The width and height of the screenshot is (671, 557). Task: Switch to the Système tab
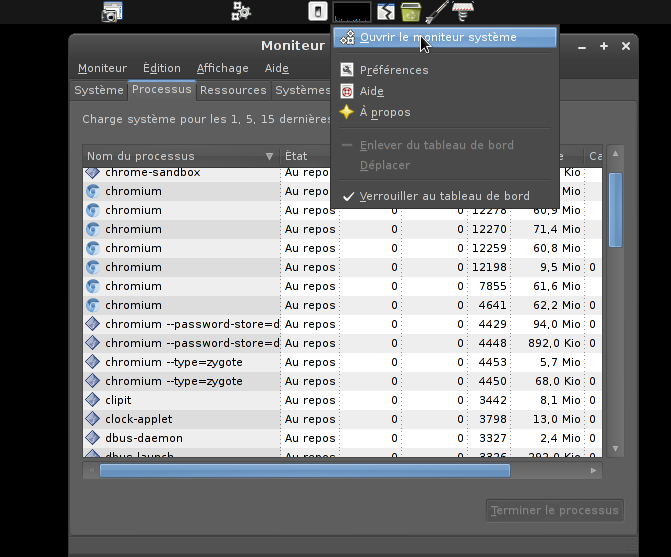point(99,90)
